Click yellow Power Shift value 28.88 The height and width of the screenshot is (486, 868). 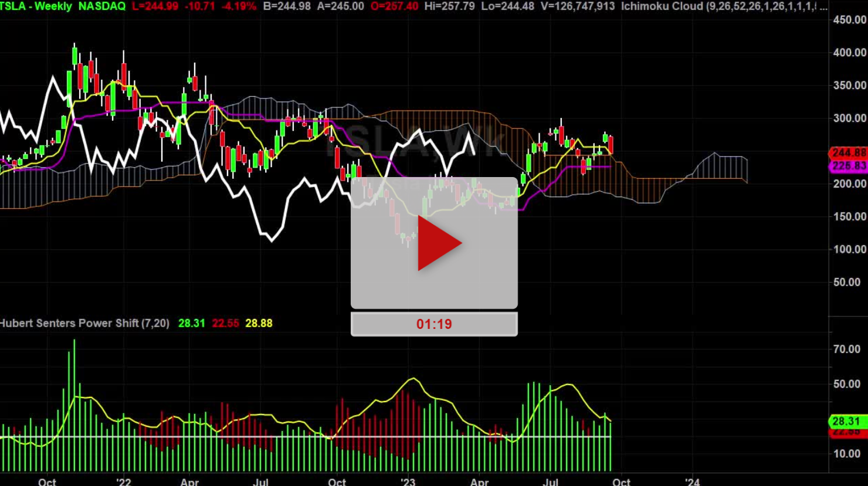click(x=259, y=323)
